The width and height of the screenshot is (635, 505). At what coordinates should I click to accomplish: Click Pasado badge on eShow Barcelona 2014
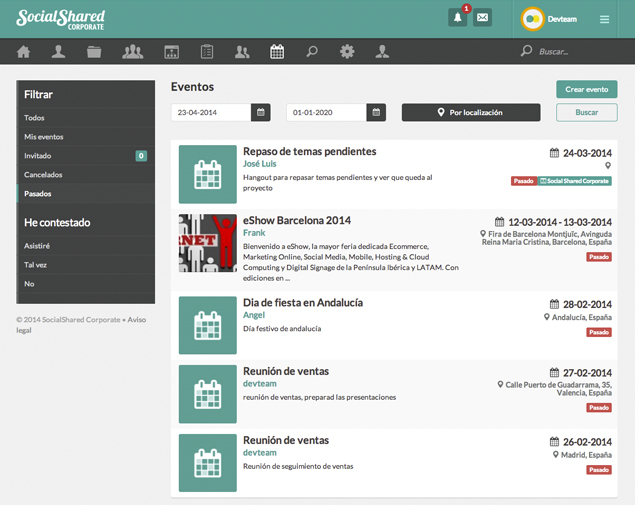(x=599, y=257)
